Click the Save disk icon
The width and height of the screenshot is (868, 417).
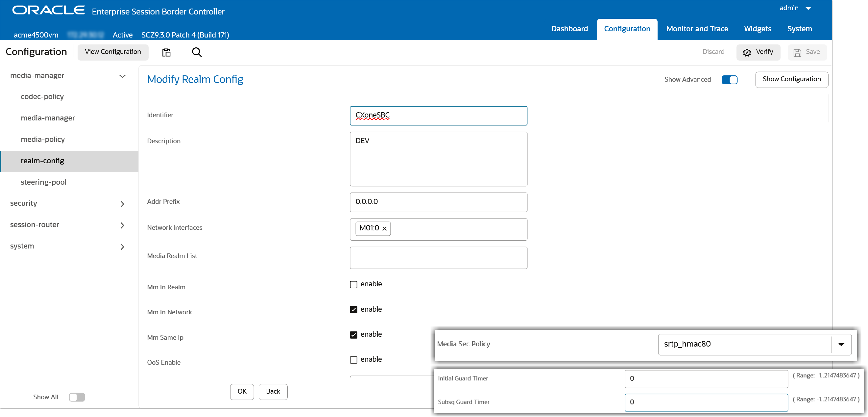(x=797, y=52)
